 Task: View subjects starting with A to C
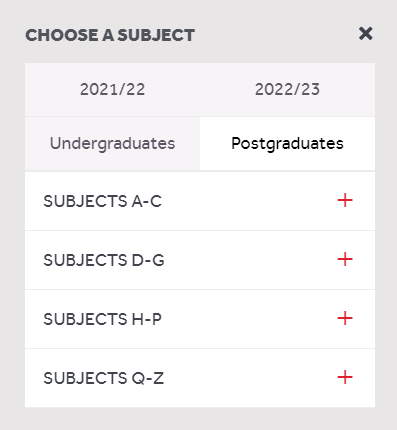[x=200, y=201]
